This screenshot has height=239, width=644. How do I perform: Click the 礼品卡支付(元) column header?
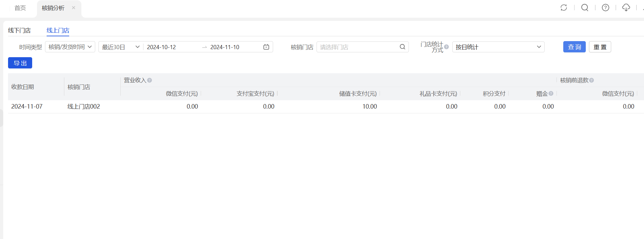tap(438, 93)
